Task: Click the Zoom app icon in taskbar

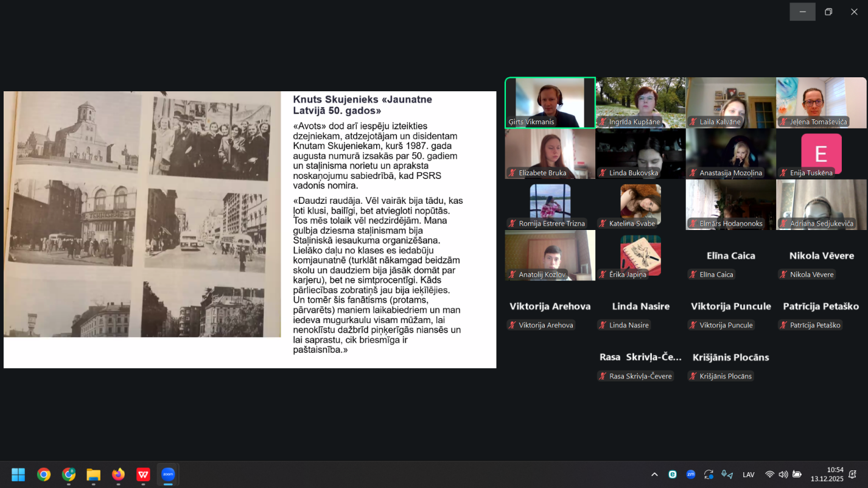Action: [x=168, y=475]
